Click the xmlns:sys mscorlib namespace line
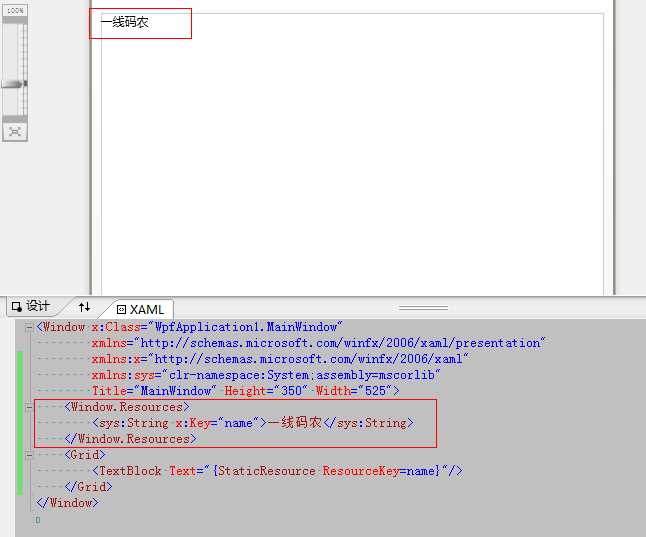 [266, 375]
